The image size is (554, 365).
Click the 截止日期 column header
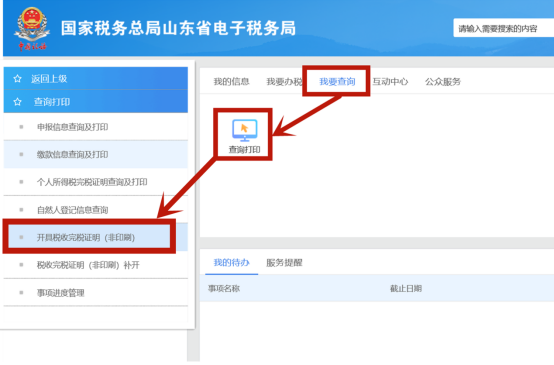pyautogui.click(x=406, y=288)
